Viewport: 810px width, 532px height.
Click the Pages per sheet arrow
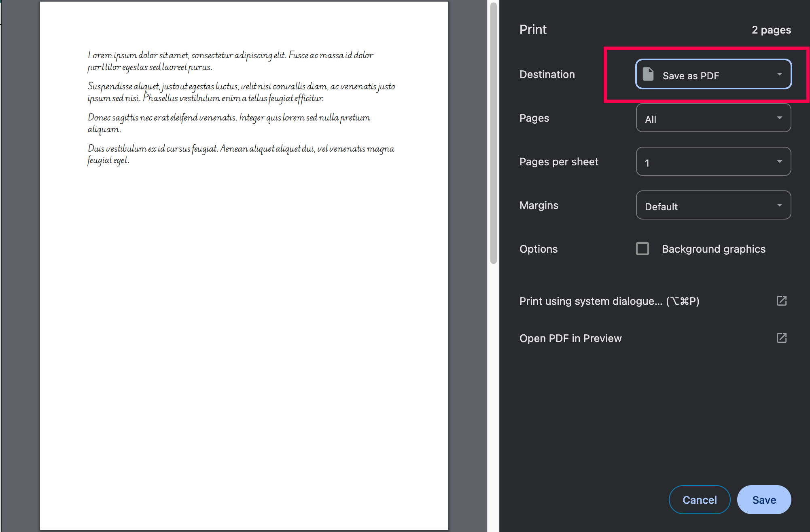(779, 162)
